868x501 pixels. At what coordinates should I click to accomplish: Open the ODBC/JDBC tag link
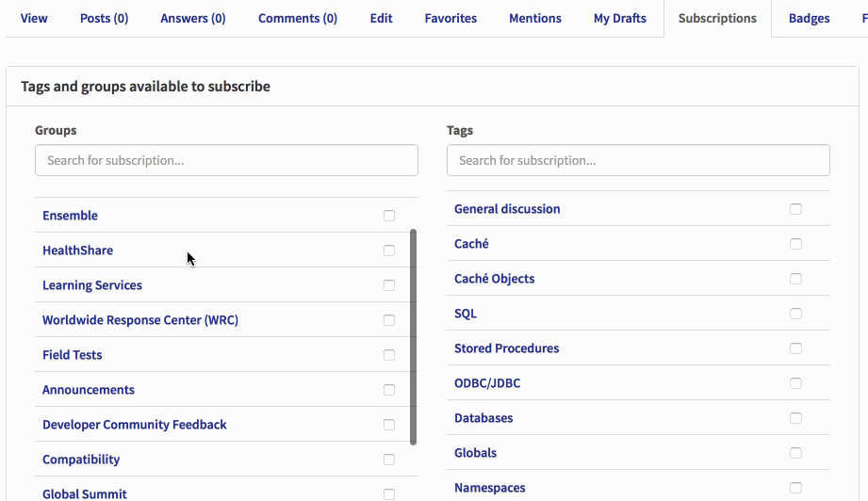click(487, 383)
